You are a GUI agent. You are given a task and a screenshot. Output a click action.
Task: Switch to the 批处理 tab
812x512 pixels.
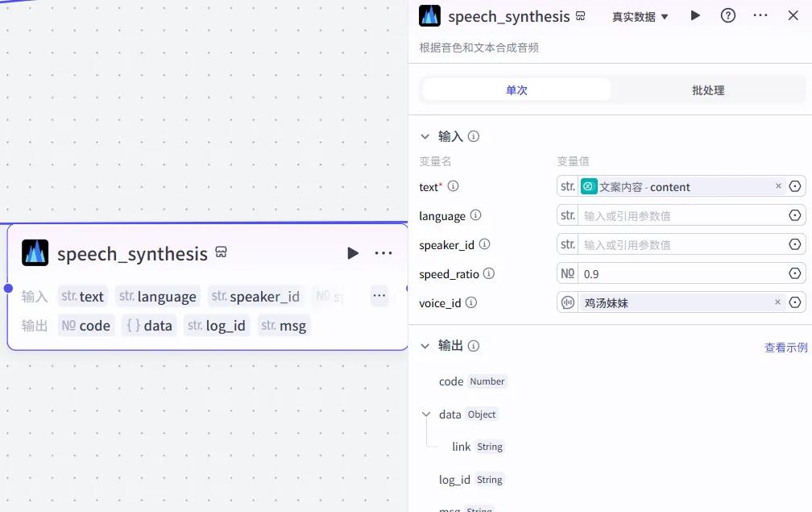point(707,89)
